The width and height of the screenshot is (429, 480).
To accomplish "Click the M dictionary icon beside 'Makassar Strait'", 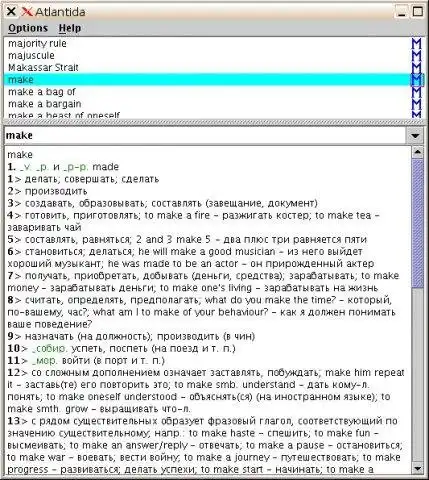I will click(416, 68).
